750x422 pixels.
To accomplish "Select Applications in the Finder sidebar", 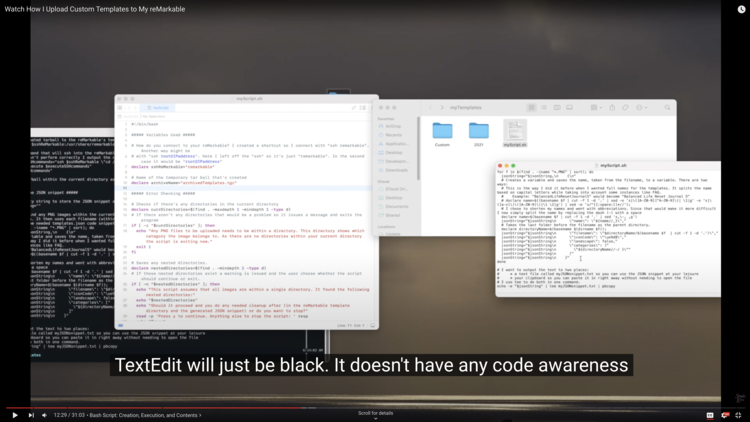I will [393, 144].
